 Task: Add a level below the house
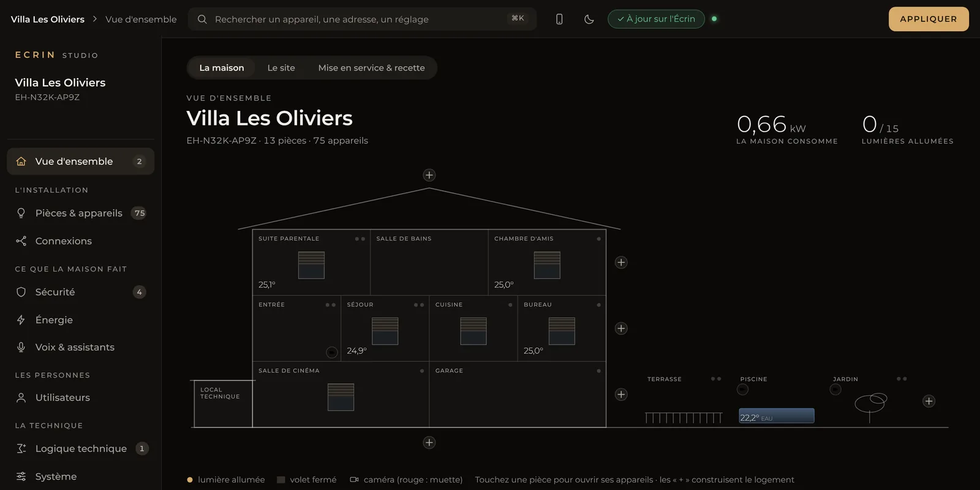429,442
